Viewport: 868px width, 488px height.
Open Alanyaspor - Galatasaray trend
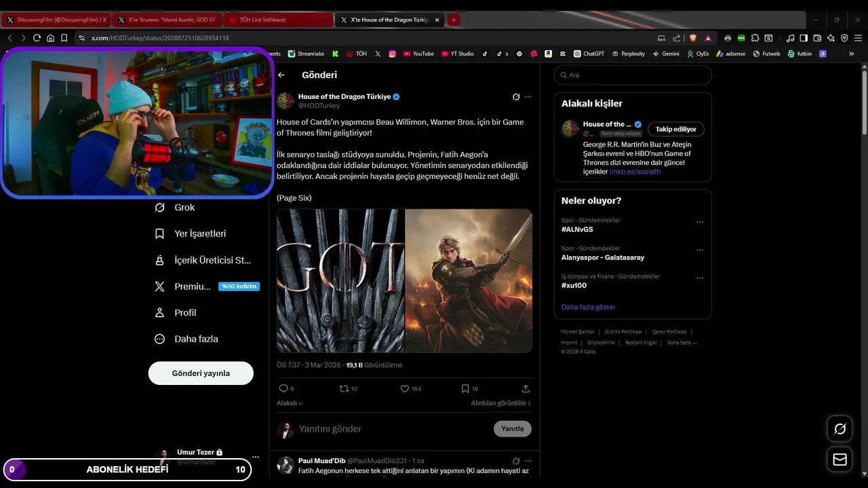click(603, 258)
